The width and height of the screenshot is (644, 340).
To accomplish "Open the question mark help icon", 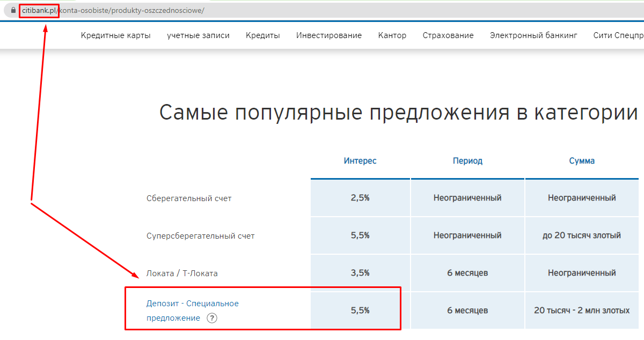I will (x=212, y=318).
